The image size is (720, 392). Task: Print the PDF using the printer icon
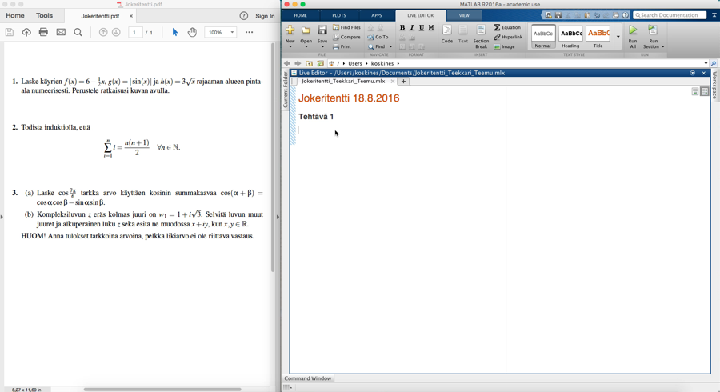43,32
